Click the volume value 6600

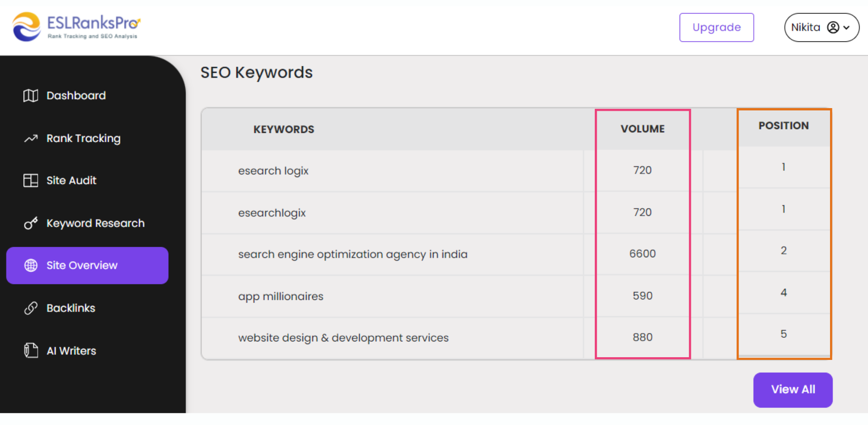click(x=642, y=254)
